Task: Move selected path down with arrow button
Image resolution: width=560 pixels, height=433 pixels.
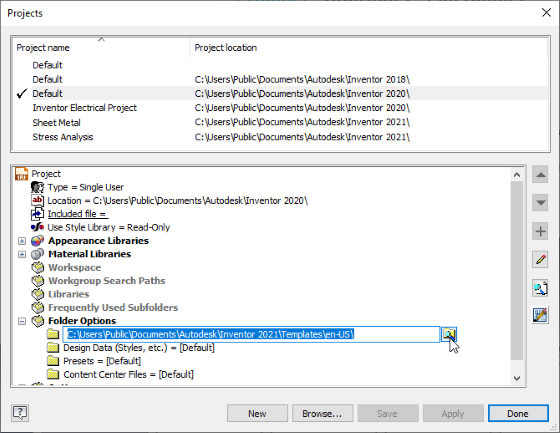Action: 540,203
